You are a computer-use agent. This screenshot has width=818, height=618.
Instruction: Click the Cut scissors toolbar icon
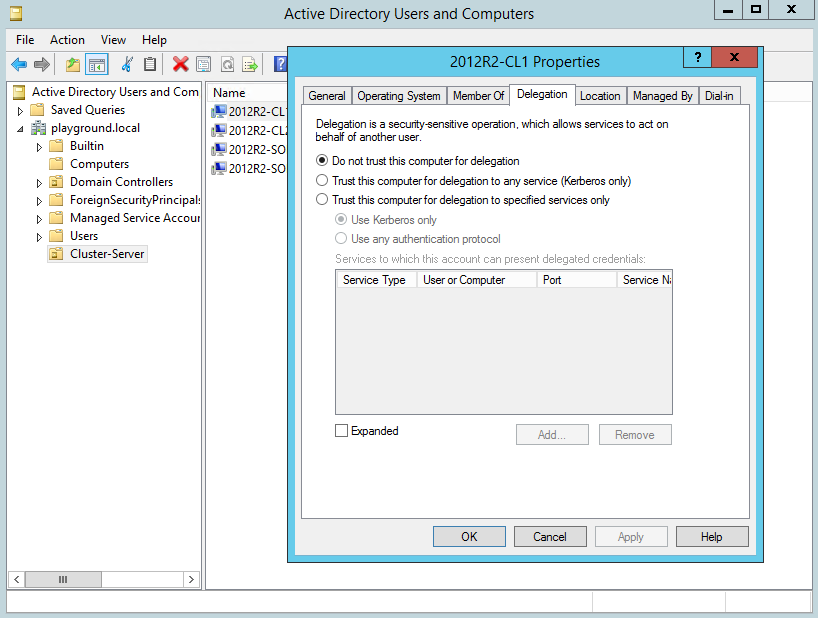tap(127, 65)
